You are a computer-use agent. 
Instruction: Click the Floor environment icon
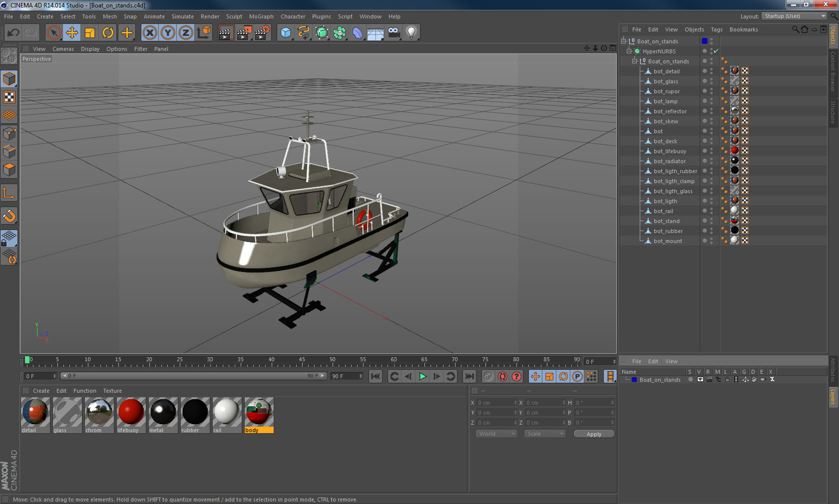(x=376, y=33)
